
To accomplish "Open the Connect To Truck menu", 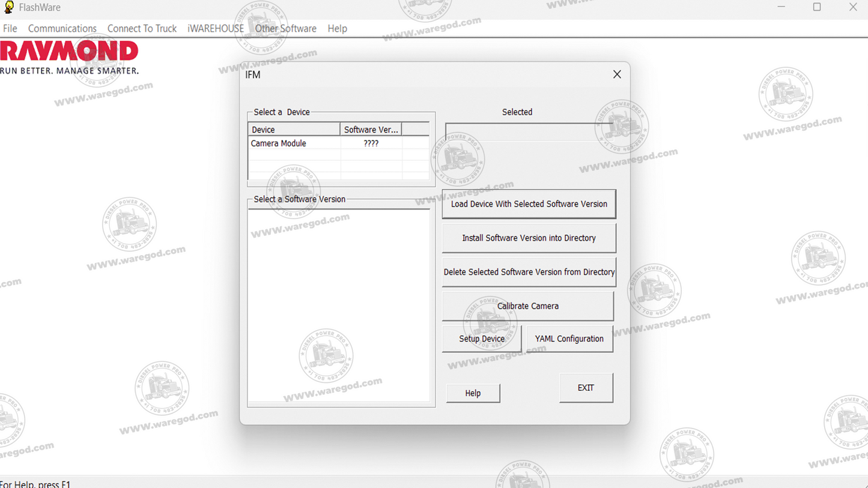I will 142,28.
